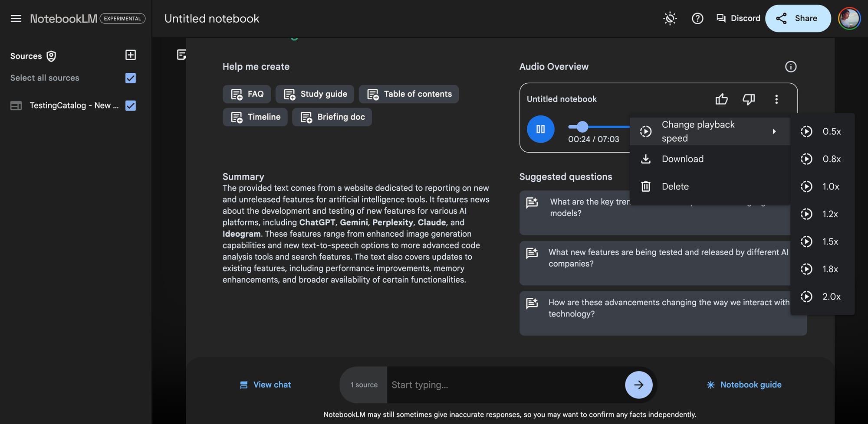The height and width of the screenshot is (424, 868).
Task: Submit message with arrow send button
Action: click(x=639, y=385)
